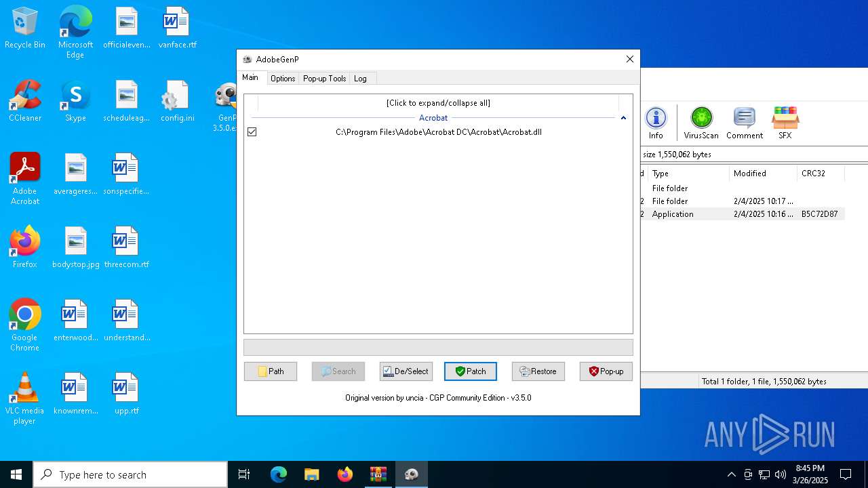Select upp.rtf document icon

tap(126, 394)
